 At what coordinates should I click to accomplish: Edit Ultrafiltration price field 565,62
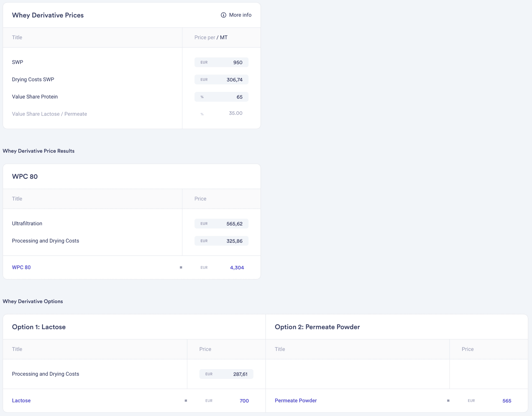[x=221, y=224]
